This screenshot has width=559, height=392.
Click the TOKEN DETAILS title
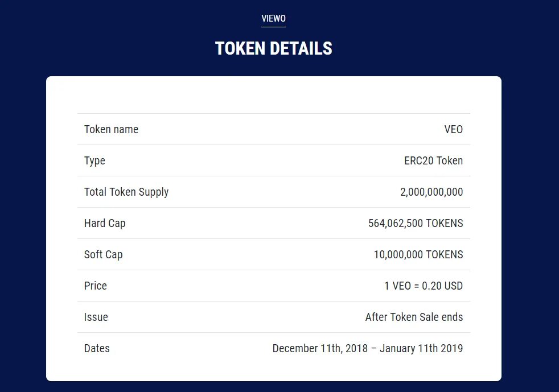click(x=273, y=48)
